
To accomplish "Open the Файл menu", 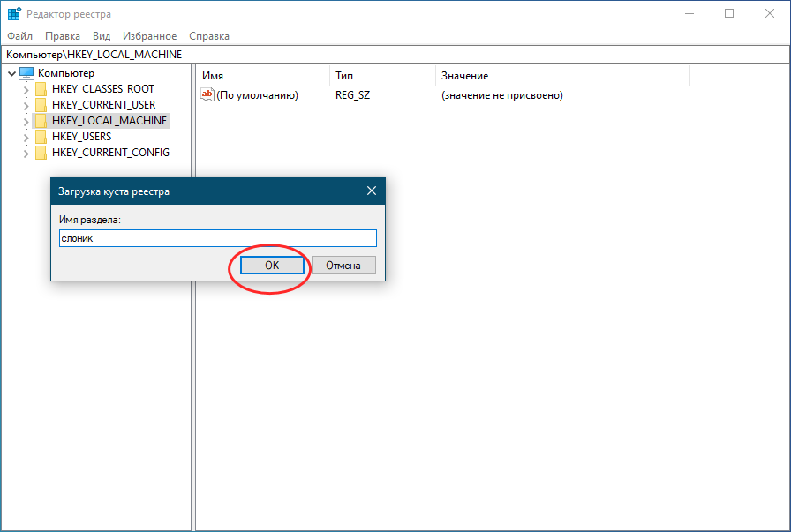I will [19, 36].
